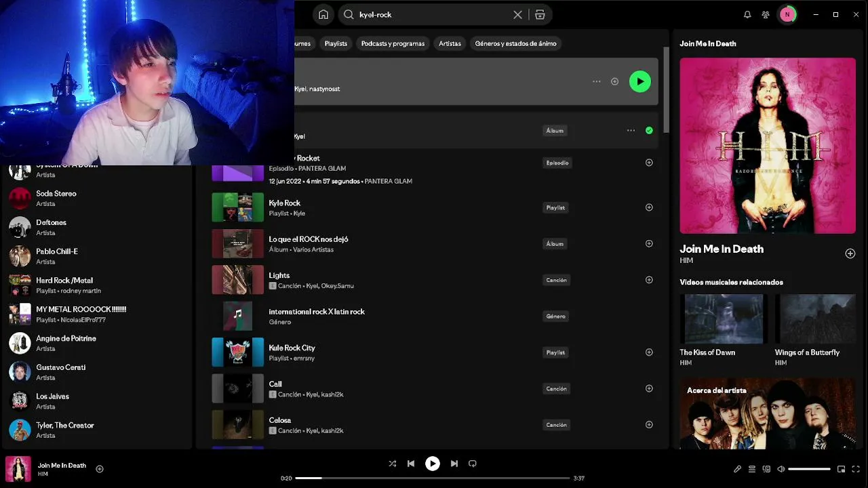Open Gustavo Cerati in the library

(96, 372)
